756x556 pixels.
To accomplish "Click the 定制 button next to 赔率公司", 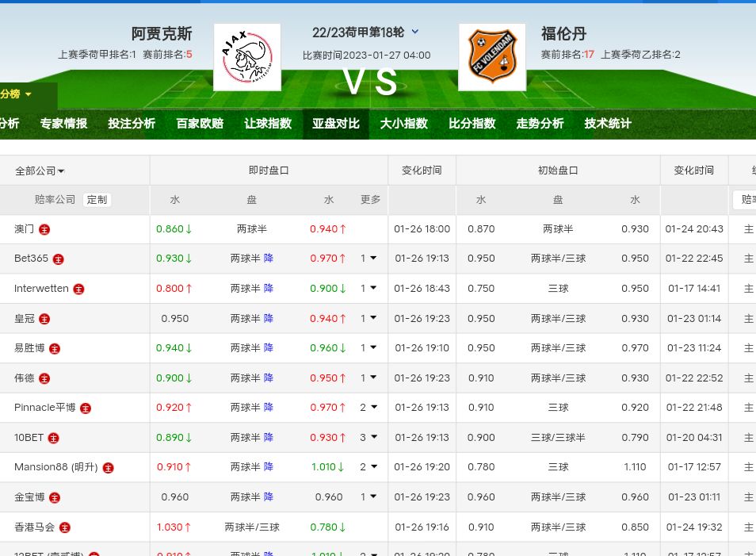I will pos(97,200).
